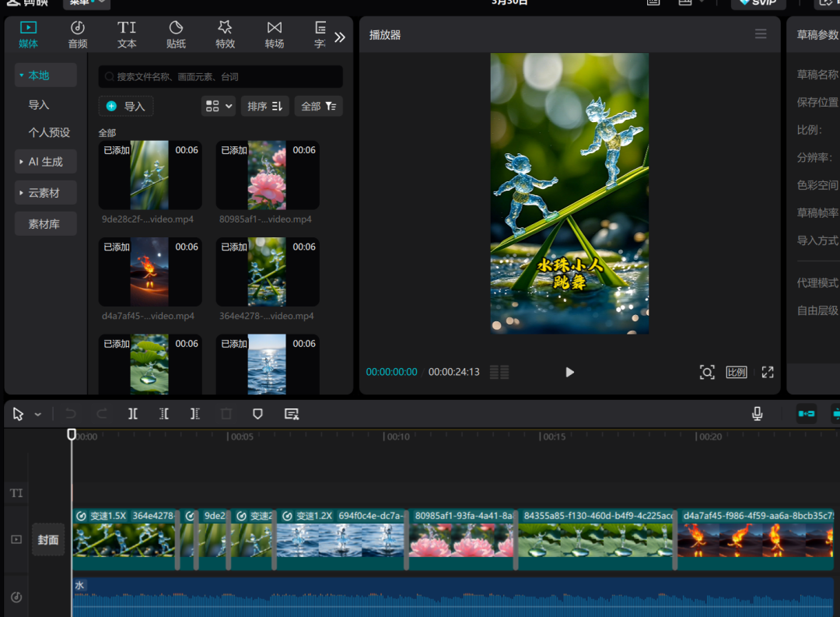Choose the selection pointer tool
This screenshot has width=840, height=617.
(18, 414)
